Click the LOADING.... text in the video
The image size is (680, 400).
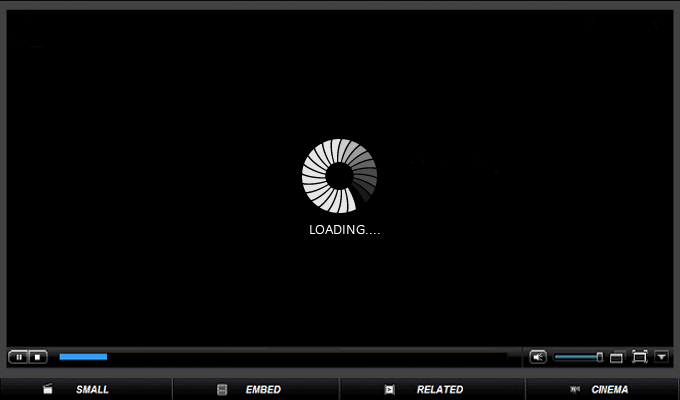pyautogui.click(x=344, y=230)
